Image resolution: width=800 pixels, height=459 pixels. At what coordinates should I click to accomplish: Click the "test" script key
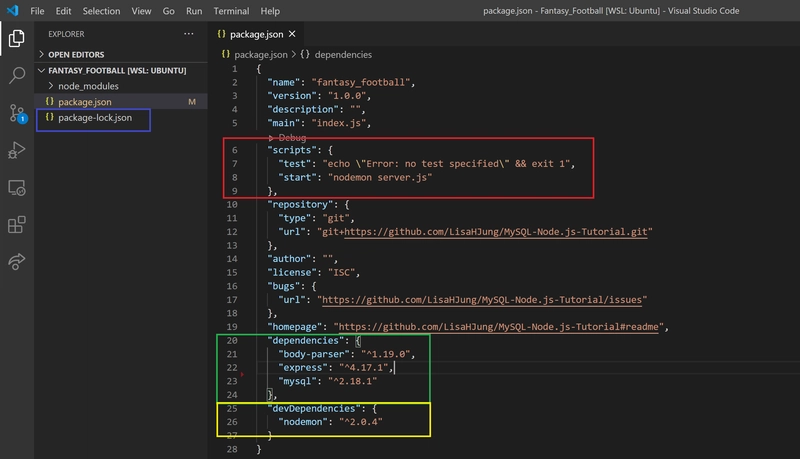pos(295,164)
